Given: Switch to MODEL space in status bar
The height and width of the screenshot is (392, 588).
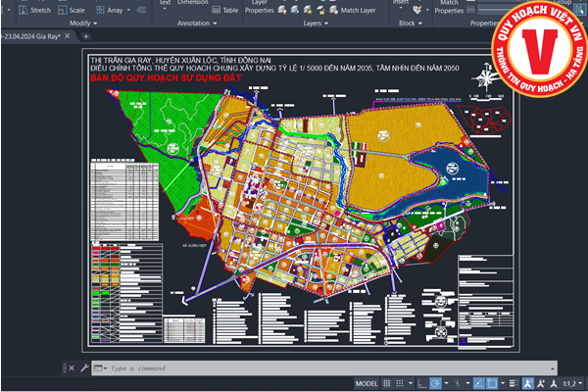Looking at the screenshot, I should point(367,383).
